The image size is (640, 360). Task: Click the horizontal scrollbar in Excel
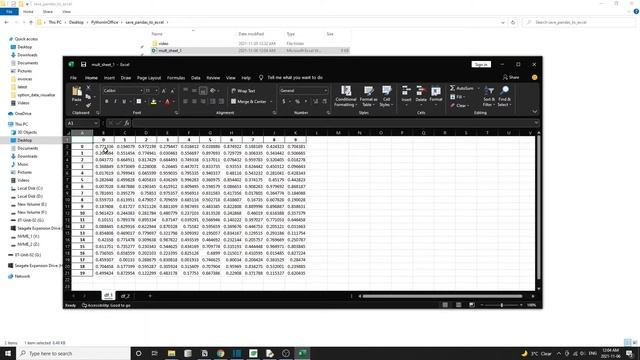(442, 296)
